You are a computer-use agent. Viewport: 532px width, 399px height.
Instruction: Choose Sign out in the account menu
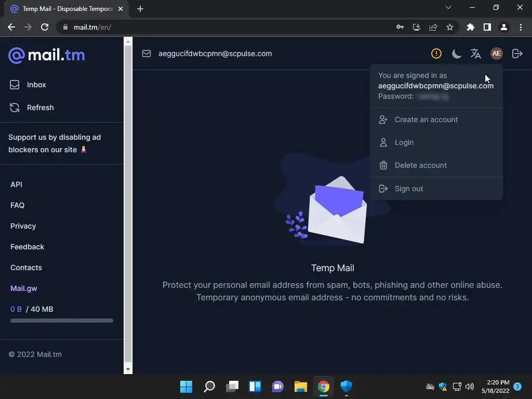436,189
